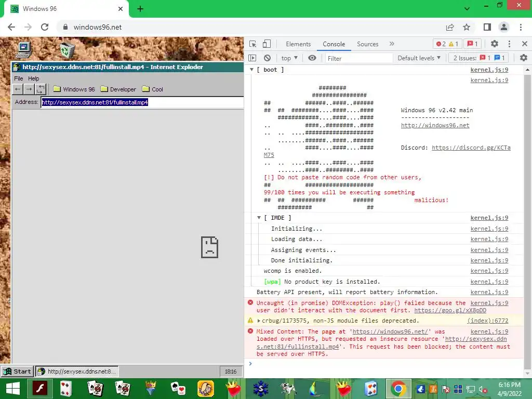View site information lock icon
The height and width of the screenshot is (399, 532).
click(65, 27)
